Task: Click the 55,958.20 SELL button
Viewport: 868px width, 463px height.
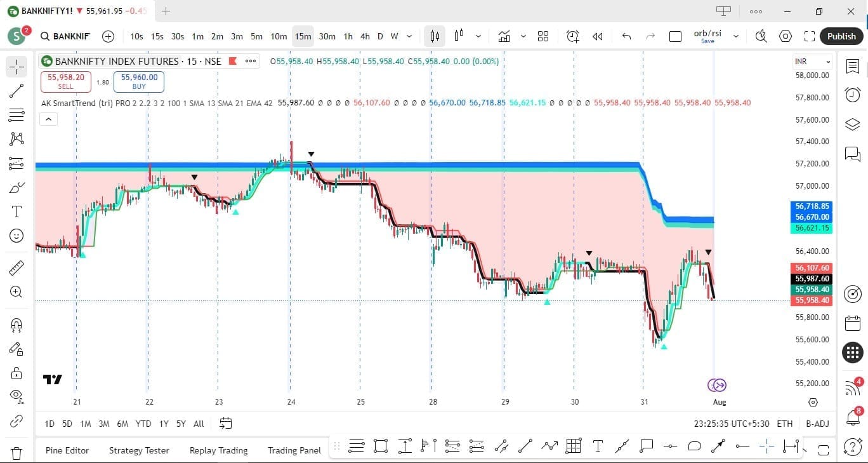Action: coord(66,81)
